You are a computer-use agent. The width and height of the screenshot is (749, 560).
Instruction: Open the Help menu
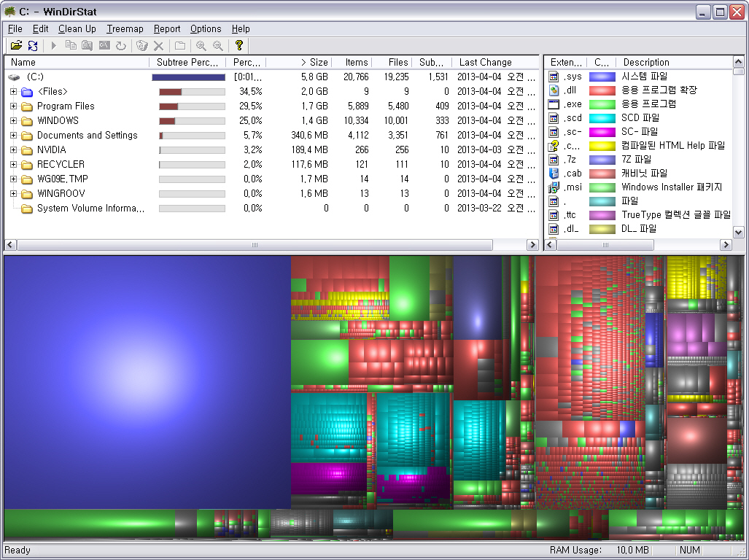[x=241, y=28]
